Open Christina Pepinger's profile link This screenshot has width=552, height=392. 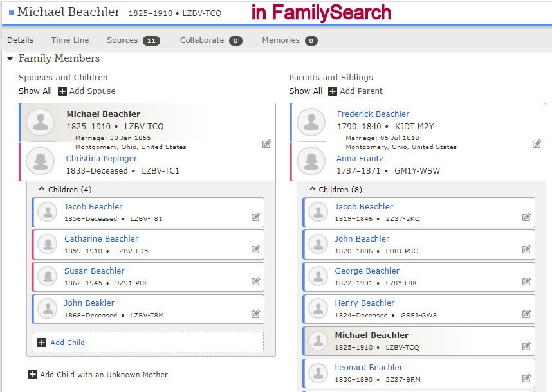[102, 159]
